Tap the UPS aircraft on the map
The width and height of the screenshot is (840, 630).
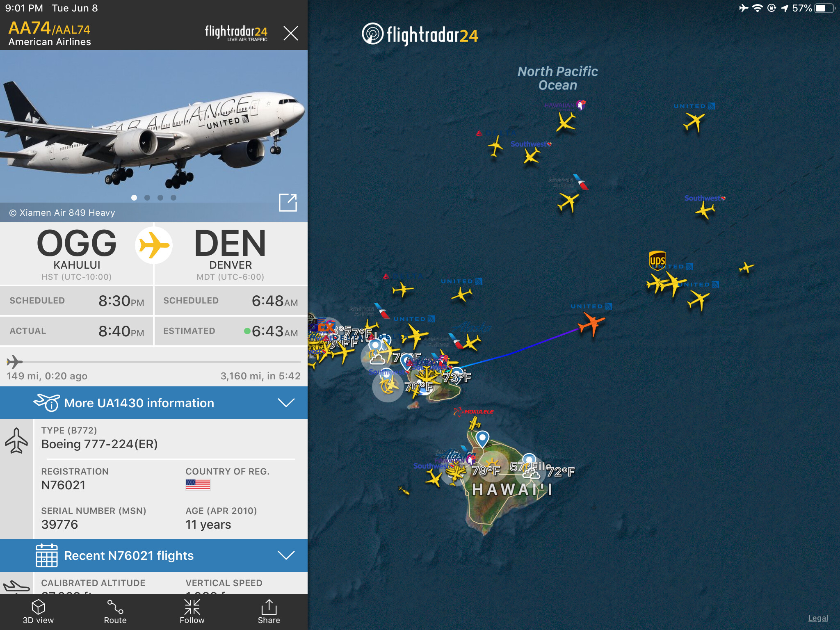[657, 283]
